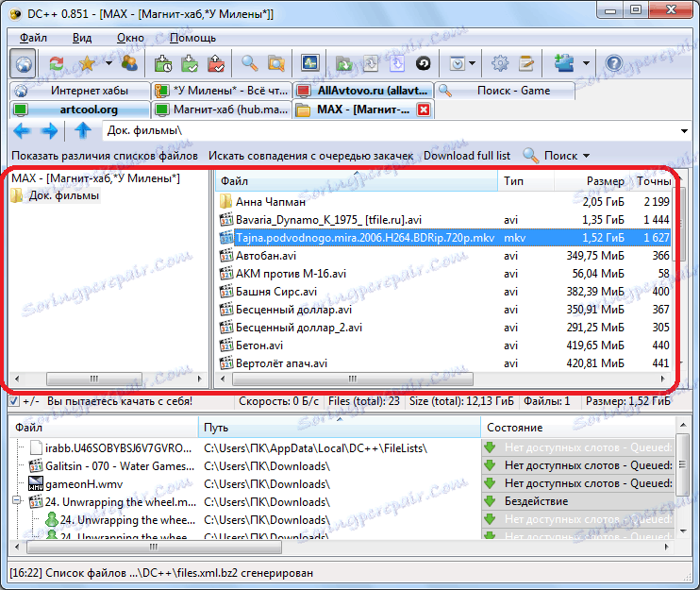Close the MAX file list tab
The image size is (700, 590).
click(424, 110)
